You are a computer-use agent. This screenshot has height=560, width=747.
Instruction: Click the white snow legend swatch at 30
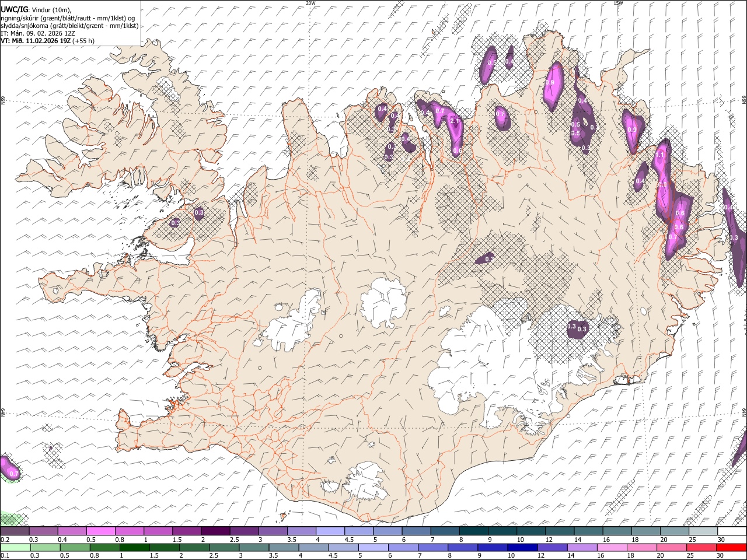(x=732, y=531)
